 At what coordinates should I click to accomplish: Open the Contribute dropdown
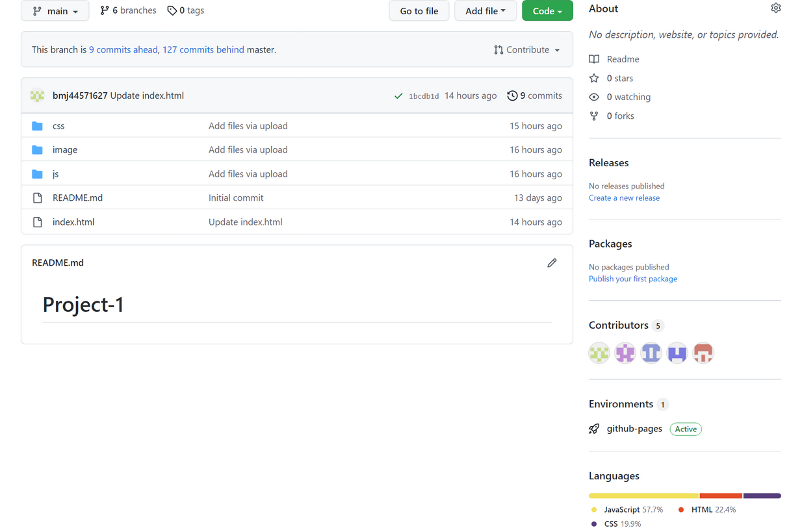pos(526,49)
